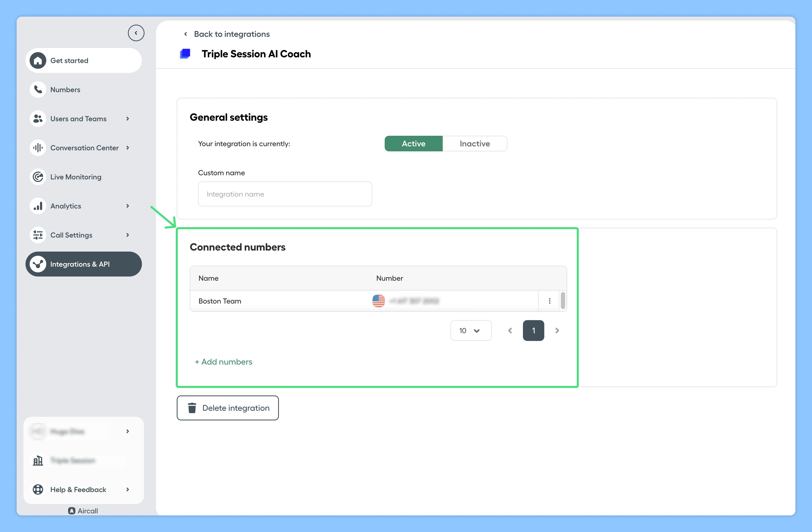Click the Connected numbers heading

238,247
